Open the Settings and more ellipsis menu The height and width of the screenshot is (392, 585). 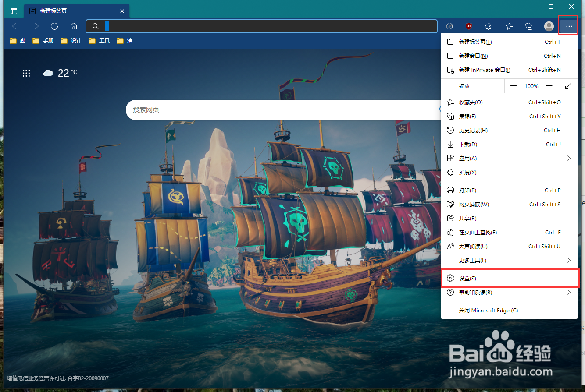(569, 26)
